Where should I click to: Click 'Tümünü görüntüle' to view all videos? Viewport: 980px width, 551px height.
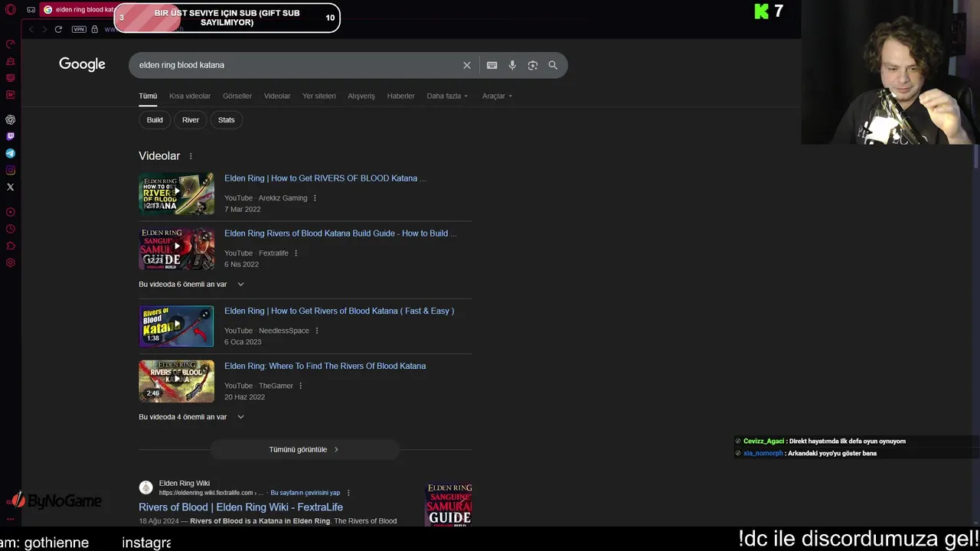click(x=304, y=449)
